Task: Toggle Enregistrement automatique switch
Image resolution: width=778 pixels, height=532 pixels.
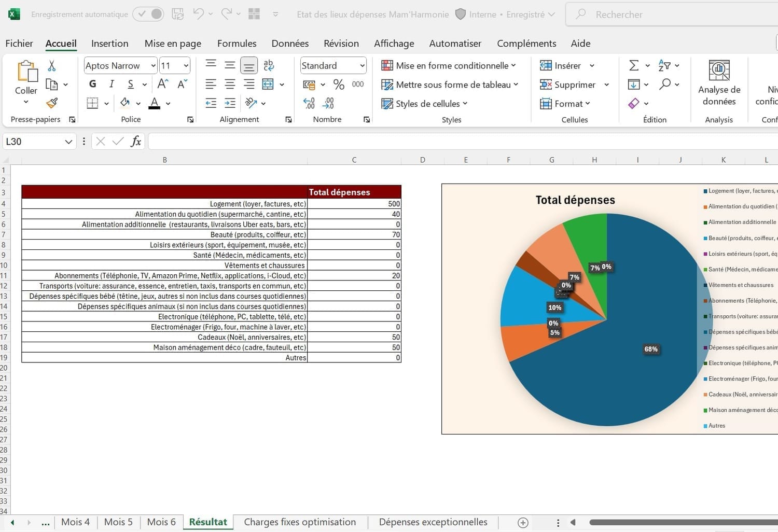Action: 148,15
